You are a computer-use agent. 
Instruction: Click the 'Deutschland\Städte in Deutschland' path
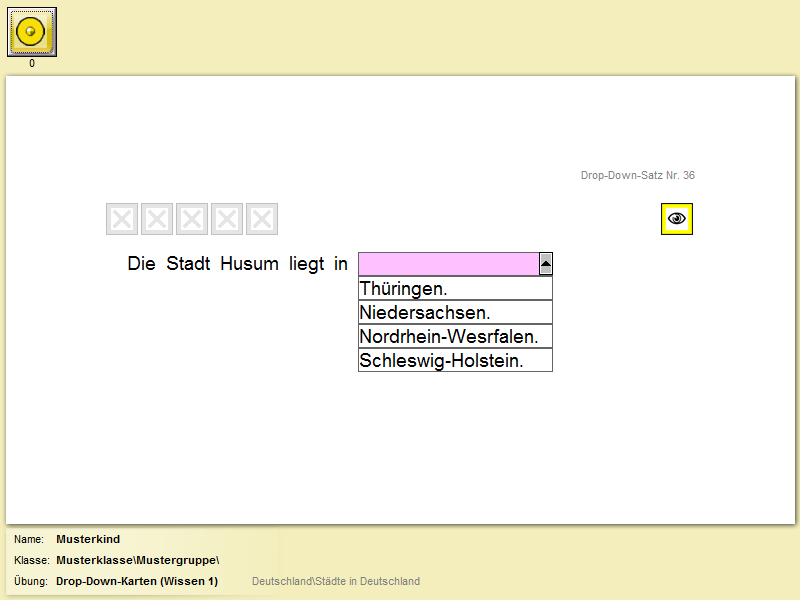(336, 581)
